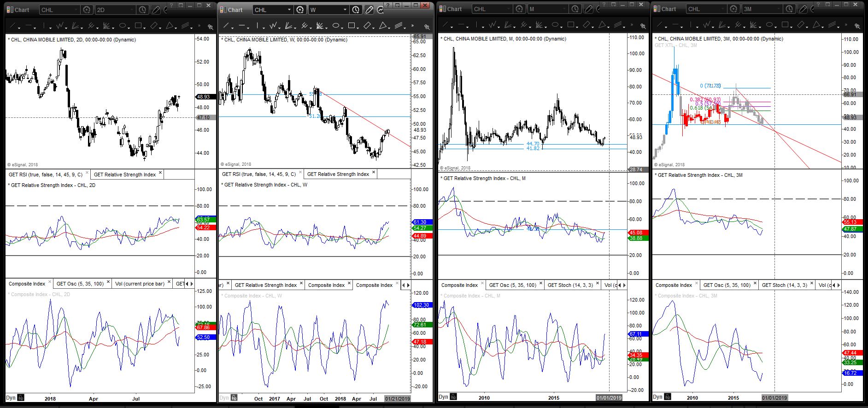Click the 01/21/2019 date label in W chart

tap(397, 399)
